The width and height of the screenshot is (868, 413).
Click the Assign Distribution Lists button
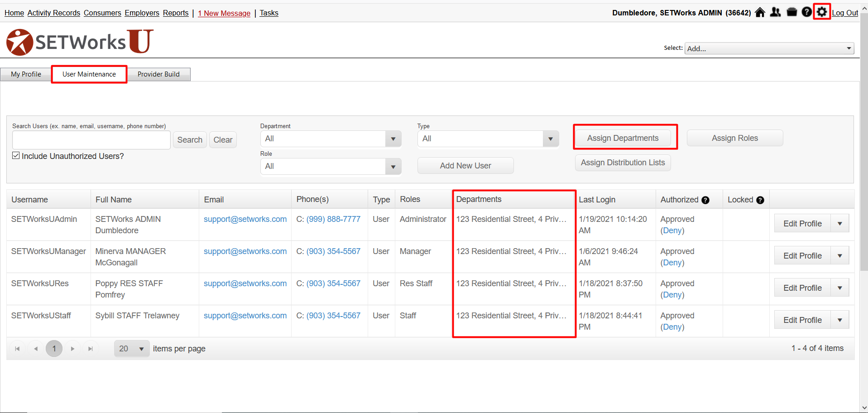point(623,163)
